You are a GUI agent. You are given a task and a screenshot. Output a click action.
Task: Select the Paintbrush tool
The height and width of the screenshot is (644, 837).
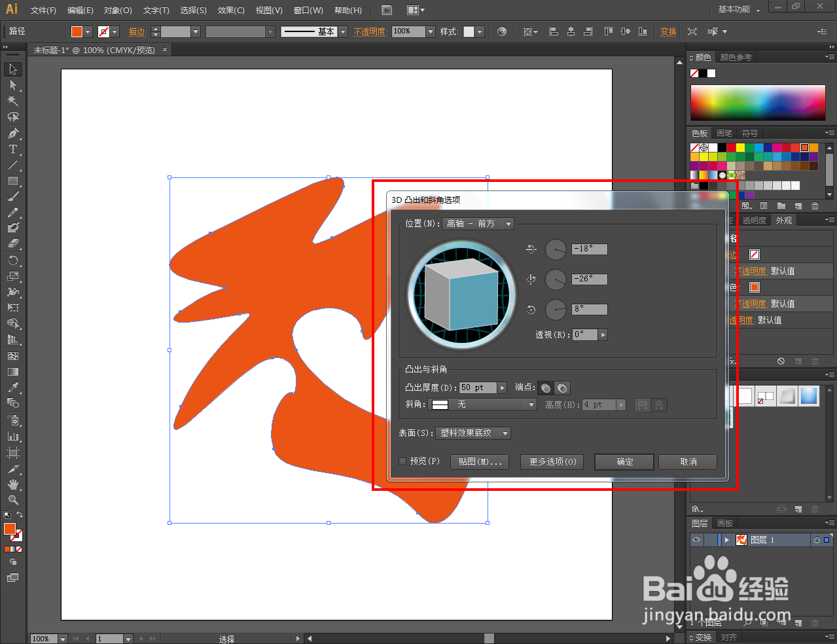click(x=13, y=196)
